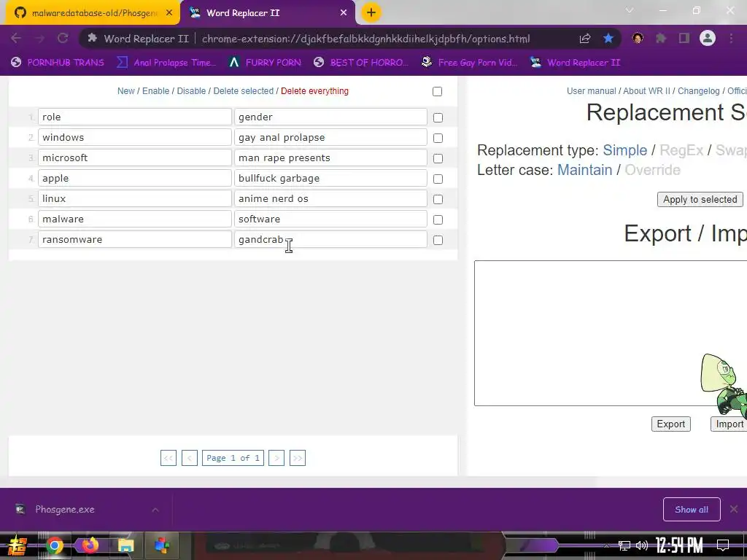Click the red Delete everything link

314,91
